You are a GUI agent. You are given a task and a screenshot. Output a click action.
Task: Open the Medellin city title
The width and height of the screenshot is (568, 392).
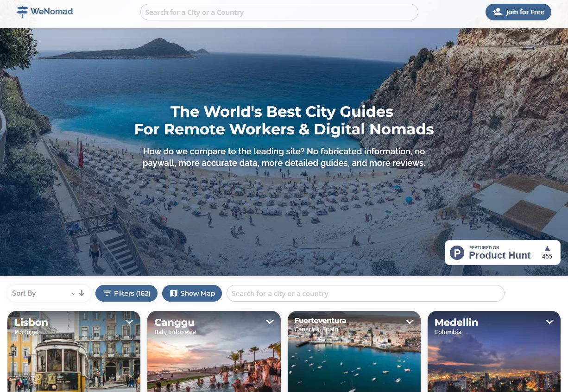point(456,322)
